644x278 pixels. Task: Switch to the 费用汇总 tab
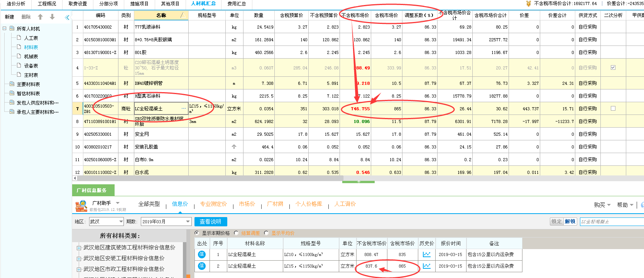(237, 3)
